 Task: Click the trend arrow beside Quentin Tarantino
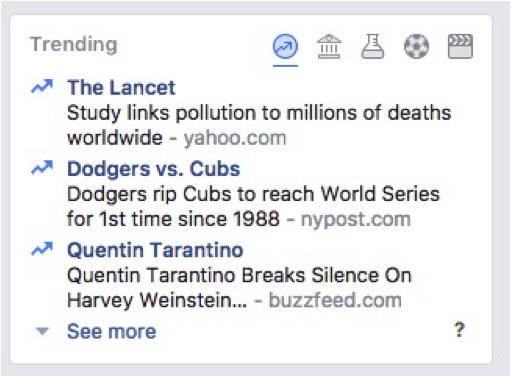[x=42, y=249]
